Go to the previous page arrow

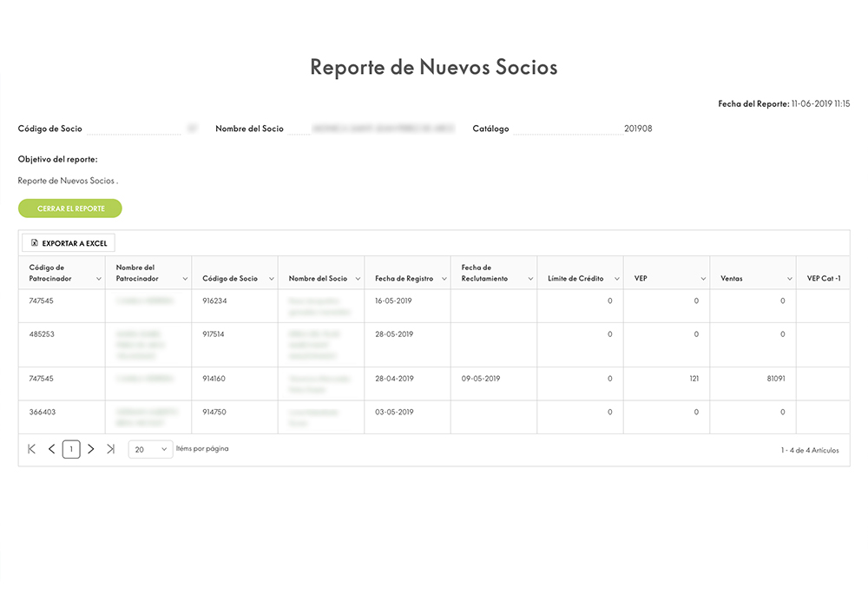tap(51, 449)
